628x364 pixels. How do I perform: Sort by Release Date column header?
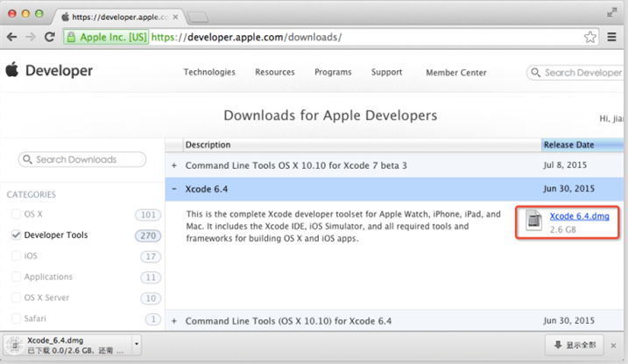point(569,144)
